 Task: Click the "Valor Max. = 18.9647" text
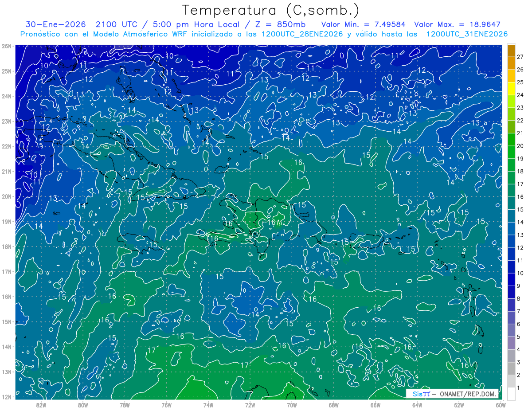coord(457,24)
